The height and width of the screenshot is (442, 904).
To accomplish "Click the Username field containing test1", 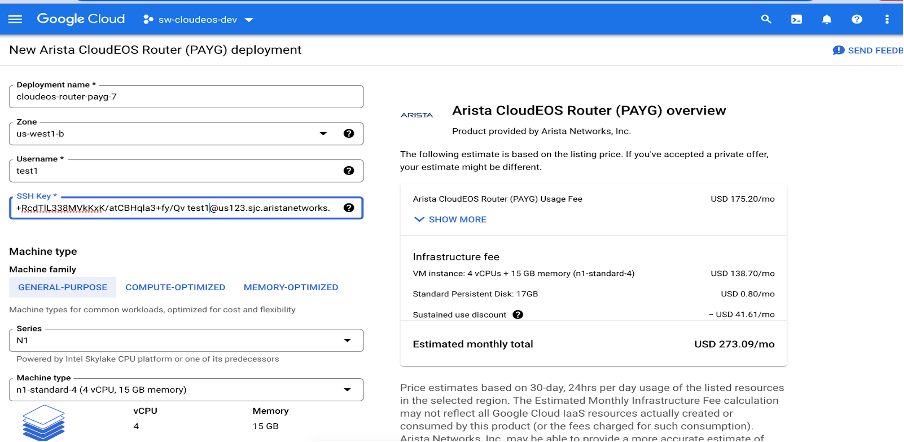I will [x=186, y=171].
